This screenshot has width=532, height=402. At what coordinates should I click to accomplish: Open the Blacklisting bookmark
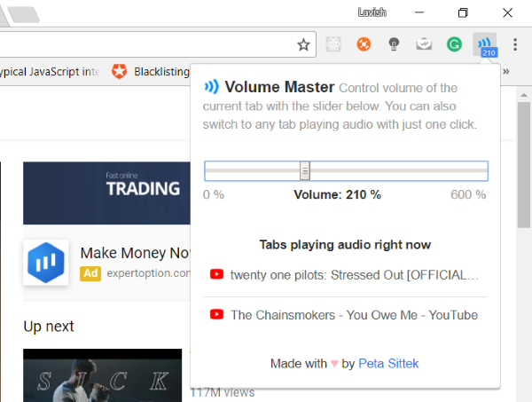(151, 72)
